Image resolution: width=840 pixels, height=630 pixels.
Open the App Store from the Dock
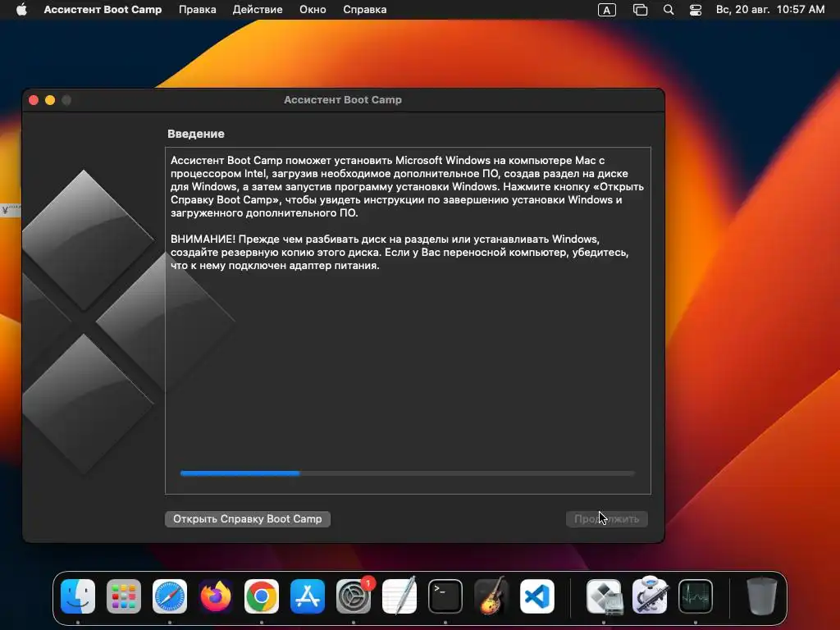coord(308,596)
